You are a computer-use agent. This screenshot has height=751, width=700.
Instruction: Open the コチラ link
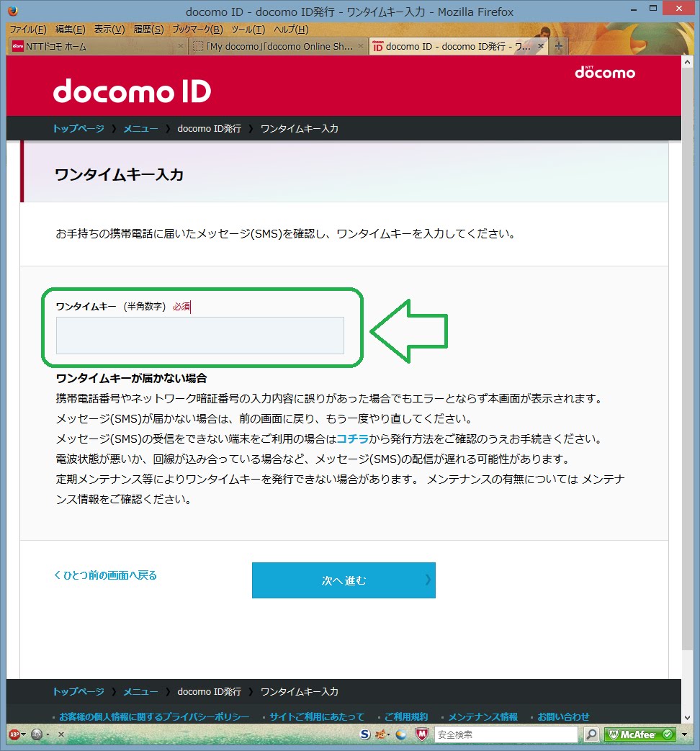pyautogui.click(x=353, y=439)
